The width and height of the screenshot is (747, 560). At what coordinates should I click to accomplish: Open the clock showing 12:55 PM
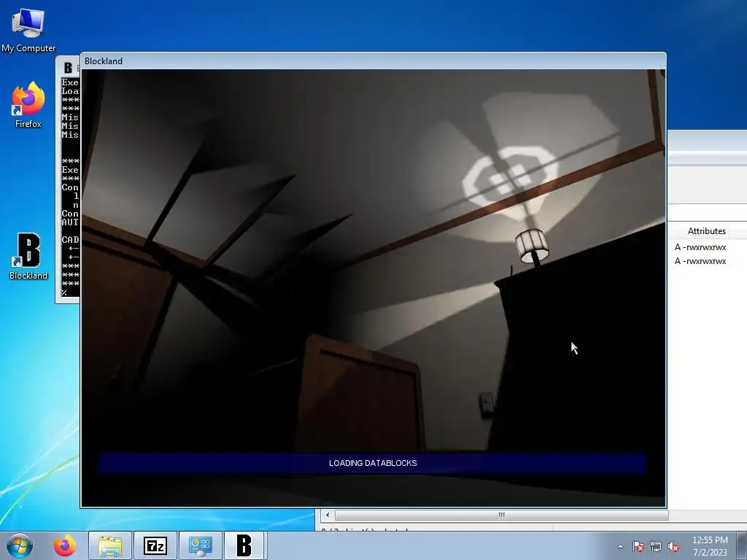click(x=710, y=546)
